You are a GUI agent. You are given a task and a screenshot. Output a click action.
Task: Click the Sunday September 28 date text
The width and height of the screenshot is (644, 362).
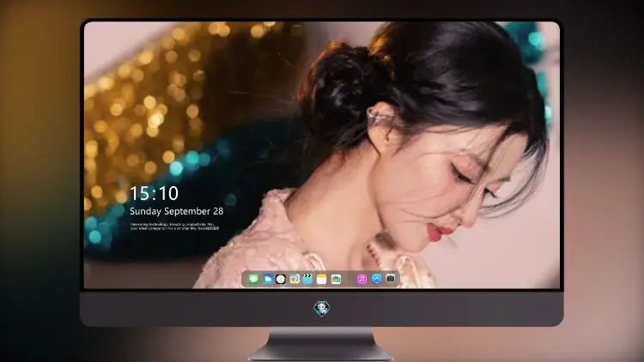click(x=177, y=211)
